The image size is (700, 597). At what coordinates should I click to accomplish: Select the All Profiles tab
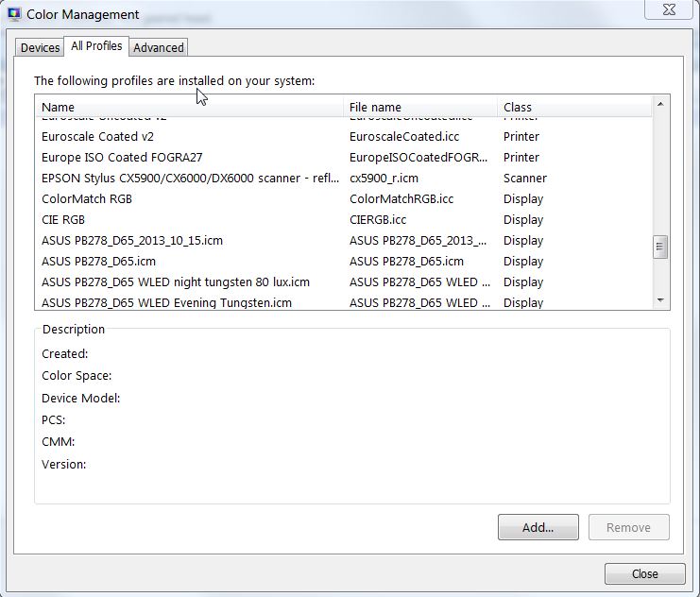96,46
